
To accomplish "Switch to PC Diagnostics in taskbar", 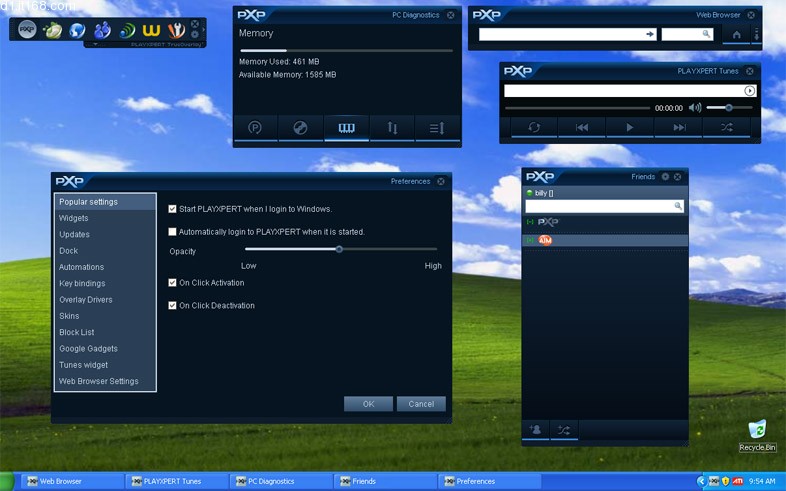I will click(281, 481).
